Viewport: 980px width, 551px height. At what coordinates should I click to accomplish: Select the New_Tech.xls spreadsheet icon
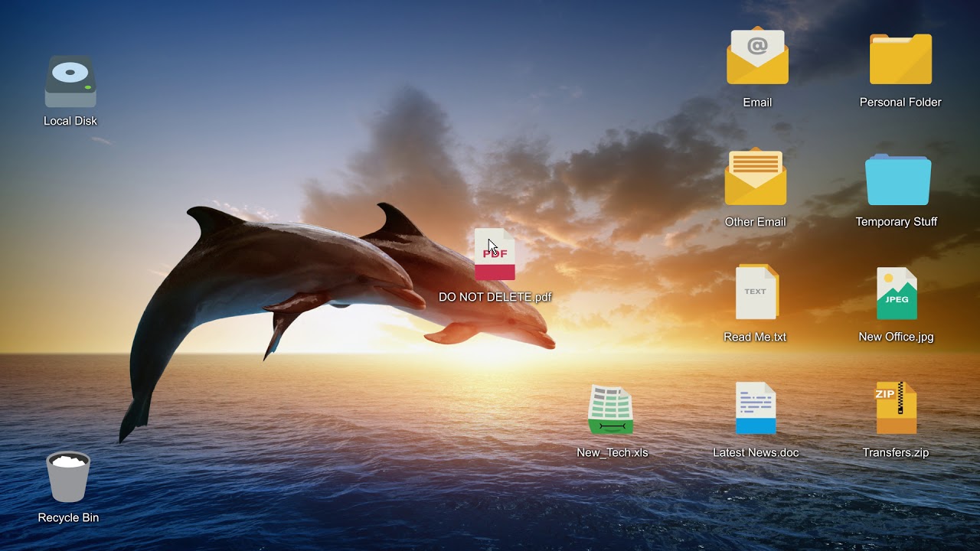(x=610, y=410)
